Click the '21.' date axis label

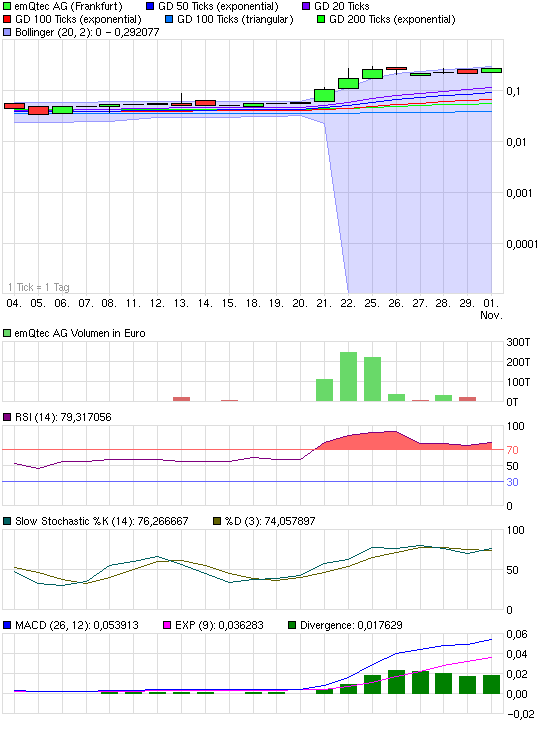pos(324,303)
